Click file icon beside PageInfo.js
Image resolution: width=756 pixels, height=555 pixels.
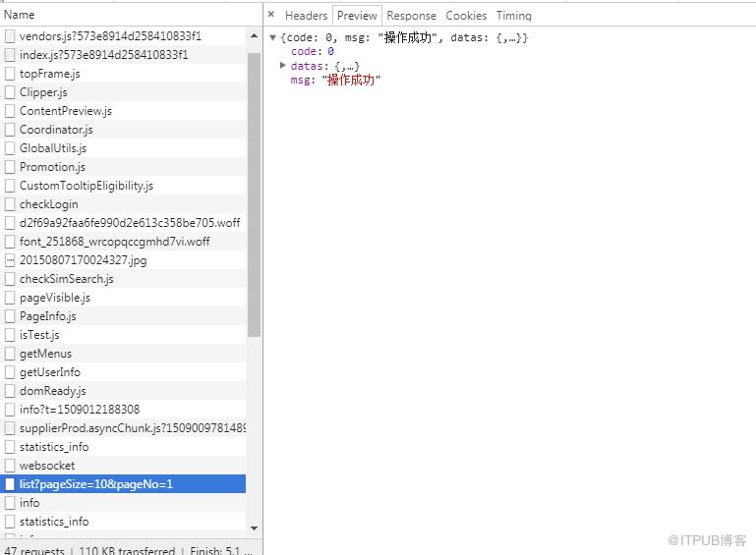pyautogui.click(x=10, y=316)
